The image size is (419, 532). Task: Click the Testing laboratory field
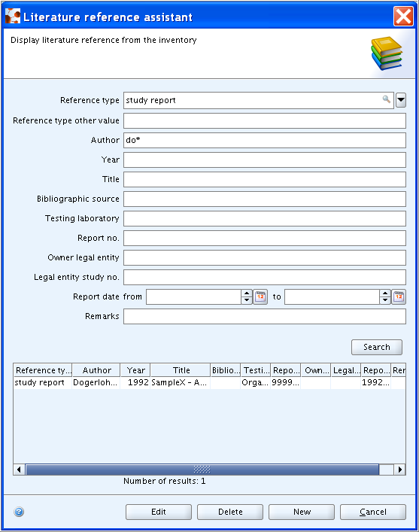(x=265, y=218)
